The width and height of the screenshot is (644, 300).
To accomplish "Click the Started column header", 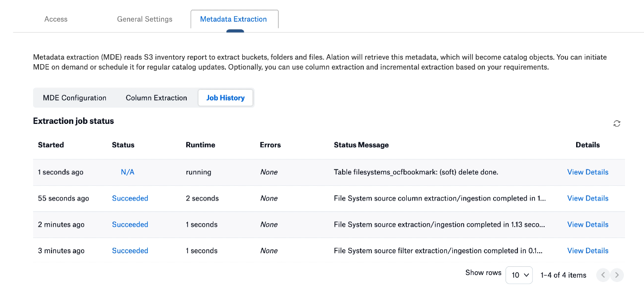I will (x=51, y=145).
